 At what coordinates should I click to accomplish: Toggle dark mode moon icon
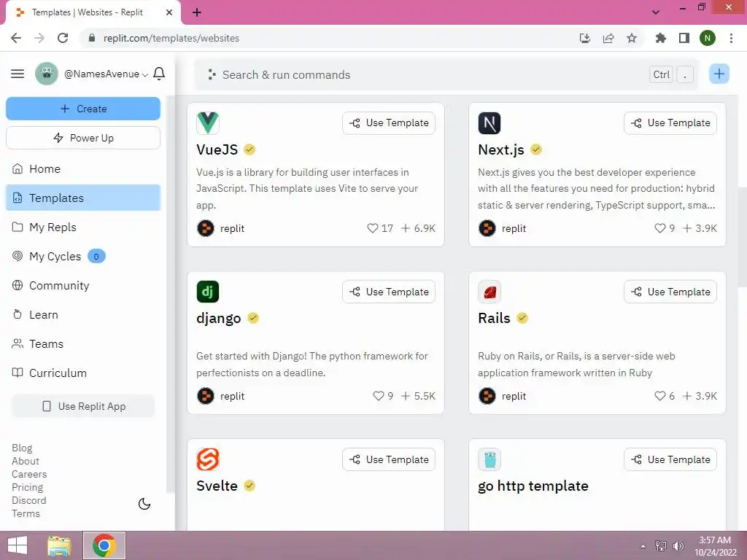coord(144,504)
